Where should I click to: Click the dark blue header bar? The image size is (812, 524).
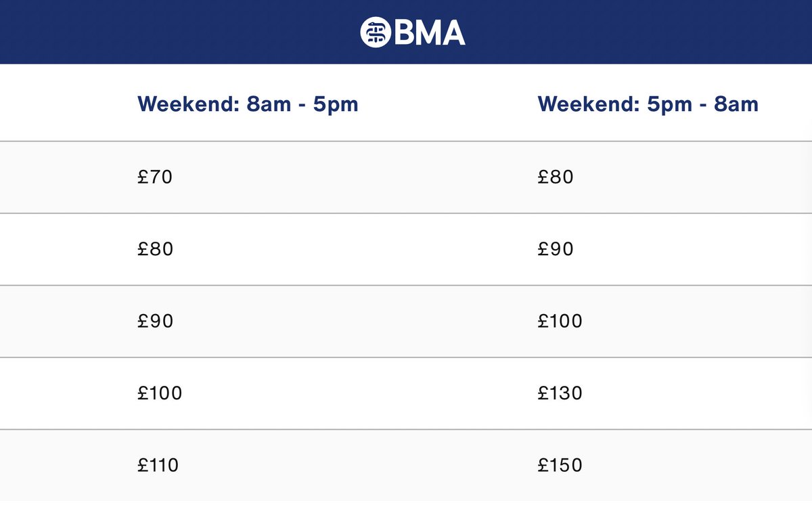(406, 32)
